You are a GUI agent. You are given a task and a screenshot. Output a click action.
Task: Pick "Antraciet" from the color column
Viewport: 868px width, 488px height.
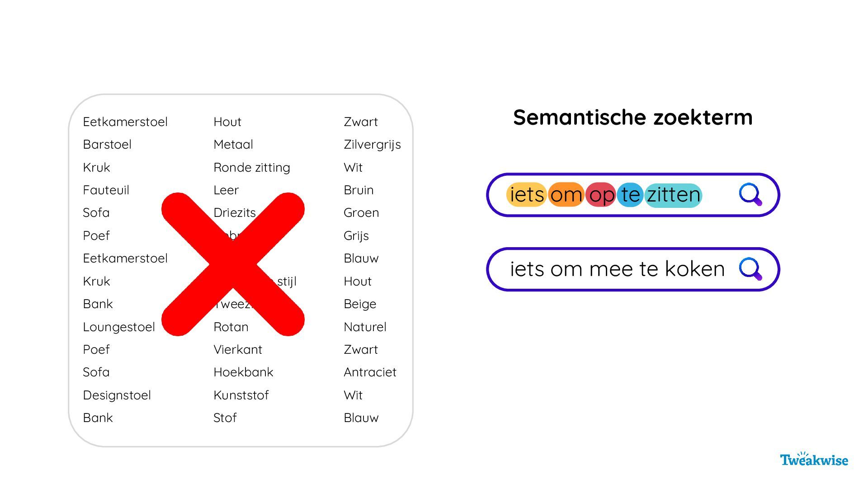point(370,372)
